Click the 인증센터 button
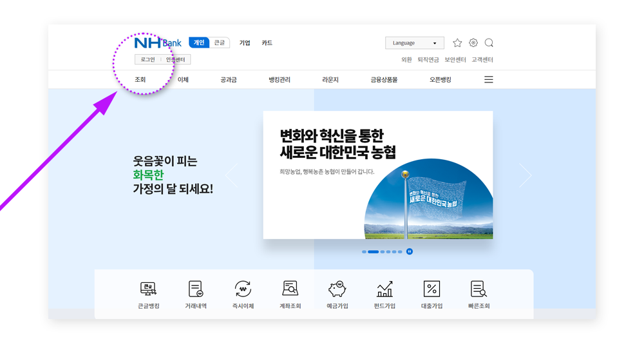 coord(175,59)
